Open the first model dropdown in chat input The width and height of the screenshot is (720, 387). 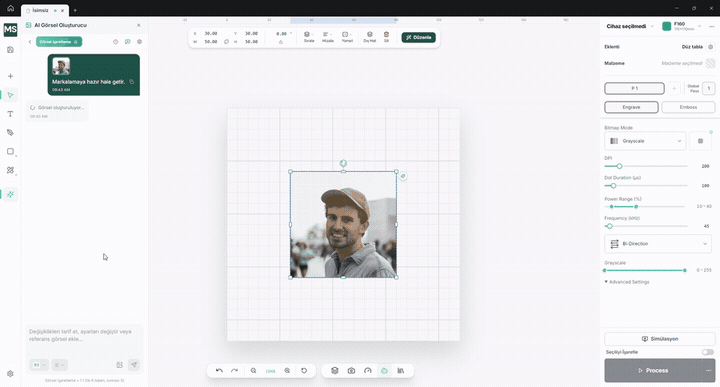[39, 365]
